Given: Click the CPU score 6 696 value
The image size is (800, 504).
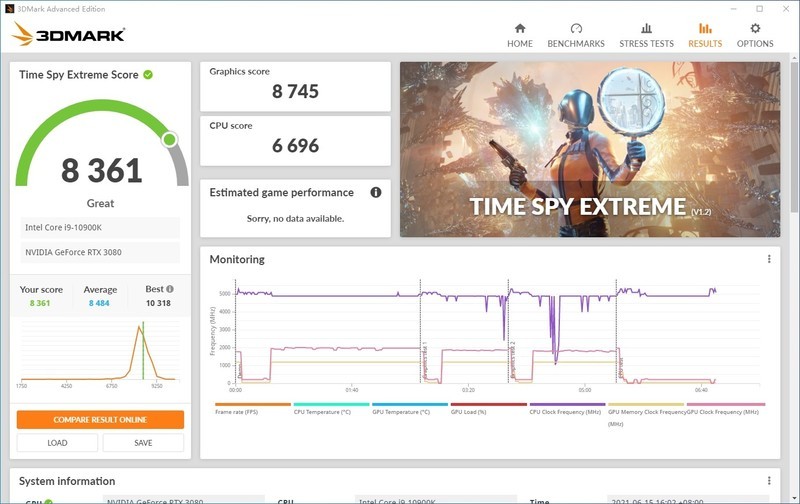Looking at the screenshot, I should [295, 145].
